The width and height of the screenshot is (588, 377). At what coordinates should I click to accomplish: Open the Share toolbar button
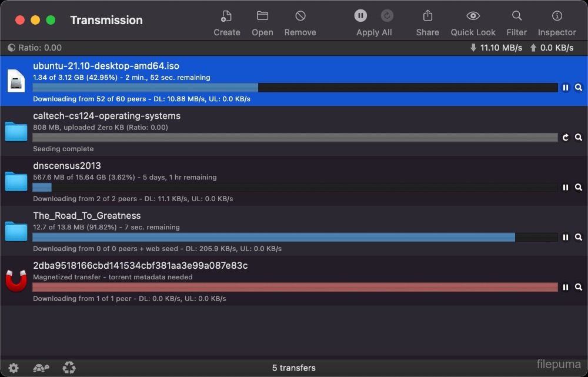[x=427, y=16]
